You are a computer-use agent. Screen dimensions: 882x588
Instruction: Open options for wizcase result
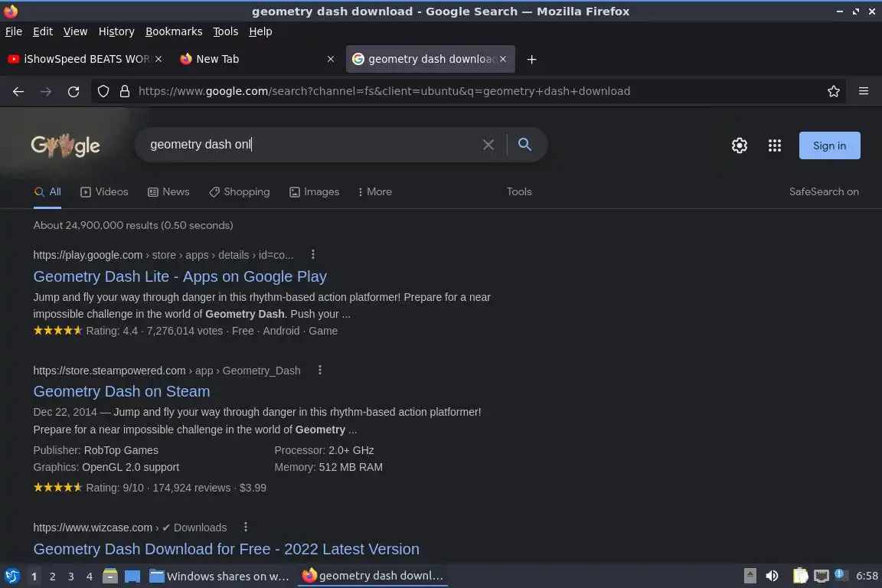tap(246, 528)
